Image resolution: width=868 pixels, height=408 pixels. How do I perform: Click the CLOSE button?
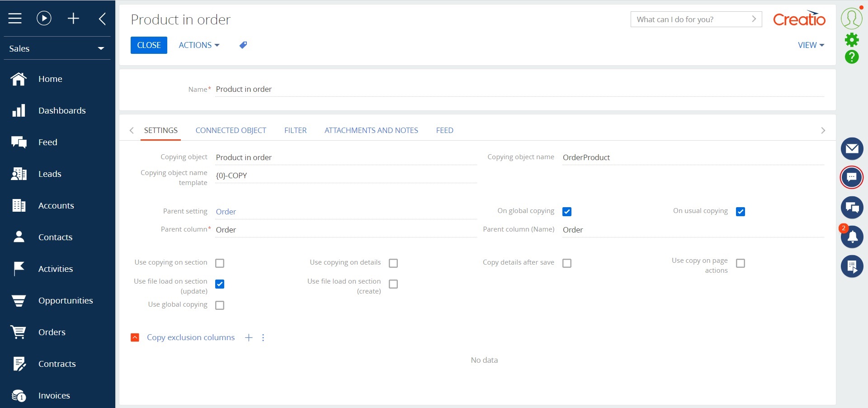149,45
